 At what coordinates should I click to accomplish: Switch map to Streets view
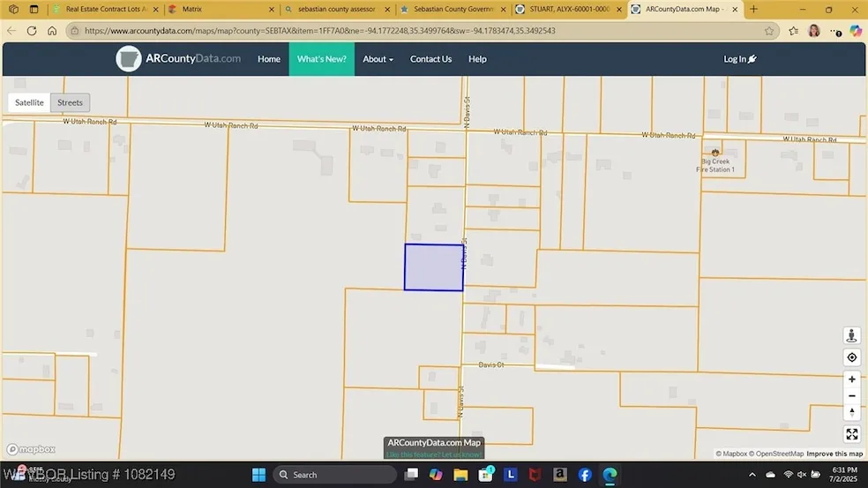70,102
